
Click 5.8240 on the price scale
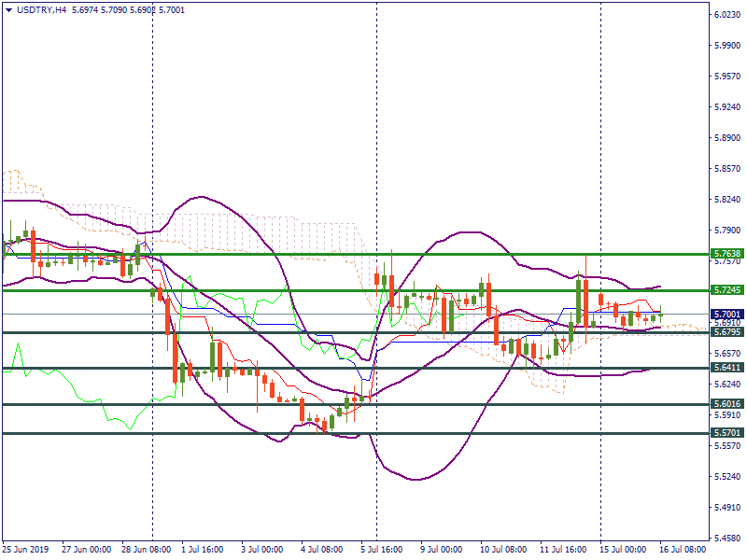[727, 200]
